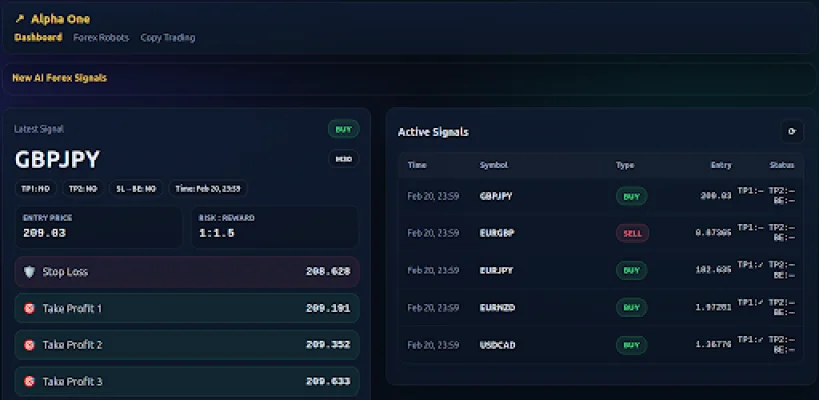Screen dimensions: 819x400
Task: Click the Alpha One logo arrow icon
Action: tap(19, 19)
